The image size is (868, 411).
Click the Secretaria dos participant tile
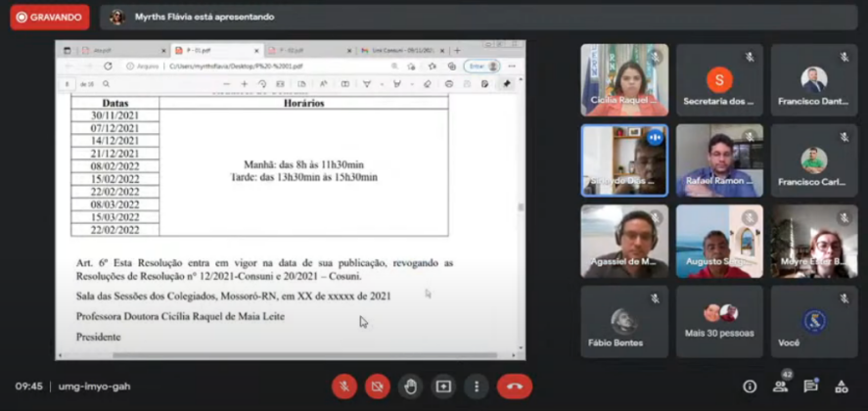pos(719,79)
